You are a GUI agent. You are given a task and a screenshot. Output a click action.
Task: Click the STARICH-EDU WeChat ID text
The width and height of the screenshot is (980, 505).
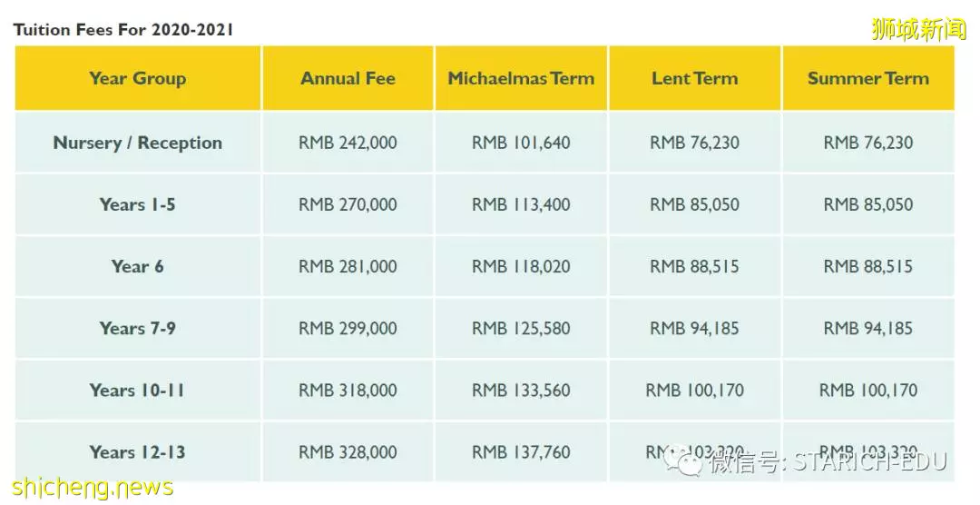click(870, 461)
